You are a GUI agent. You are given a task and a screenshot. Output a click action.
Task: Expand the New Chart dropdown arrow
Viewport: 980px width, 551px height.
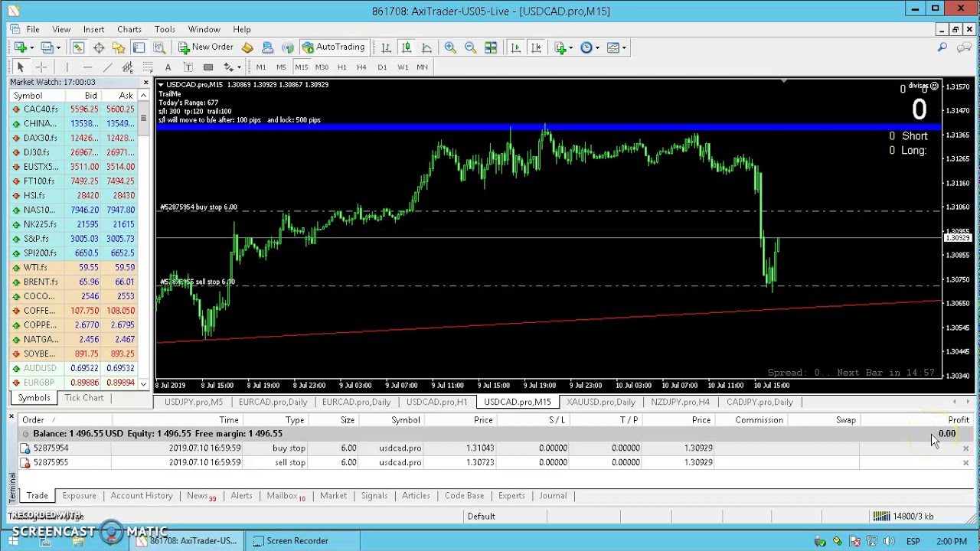click(x=31, y=47)
